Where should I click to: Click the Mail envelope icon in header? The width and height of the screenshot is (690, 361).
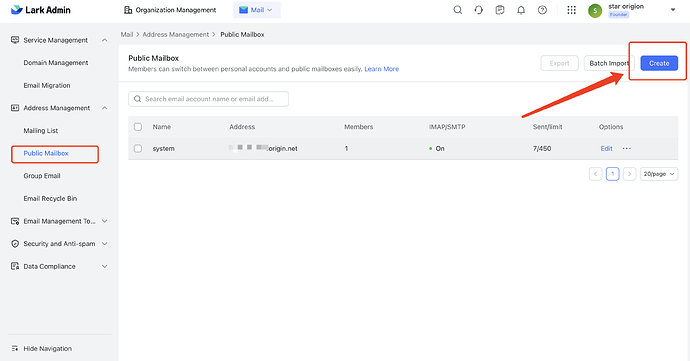pos(243,10)
